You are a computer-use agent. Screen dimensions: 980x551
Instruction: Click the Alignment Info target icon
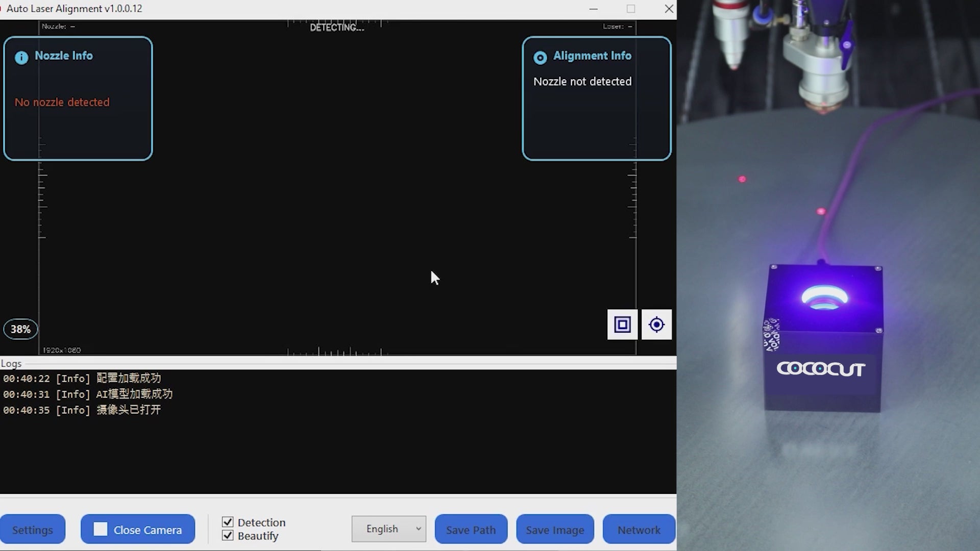point(540,58)
